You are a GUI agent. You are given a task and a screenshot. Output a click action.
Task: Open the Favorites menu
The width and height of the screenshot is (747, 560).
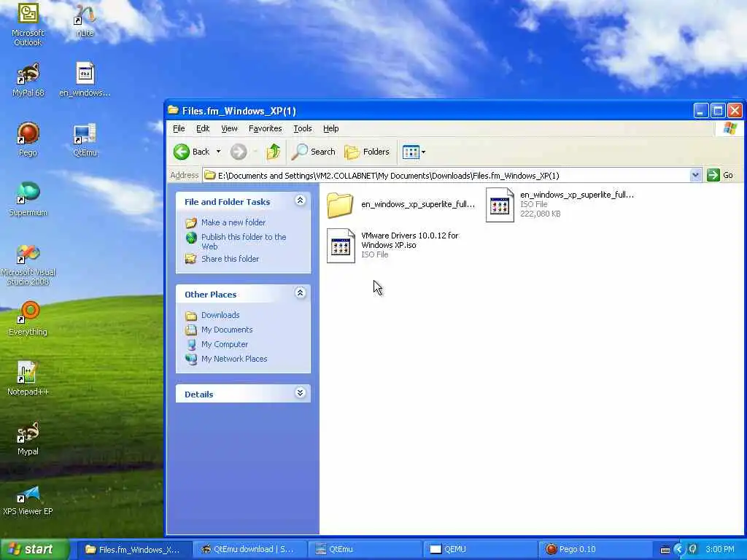[x=266, y=128]
